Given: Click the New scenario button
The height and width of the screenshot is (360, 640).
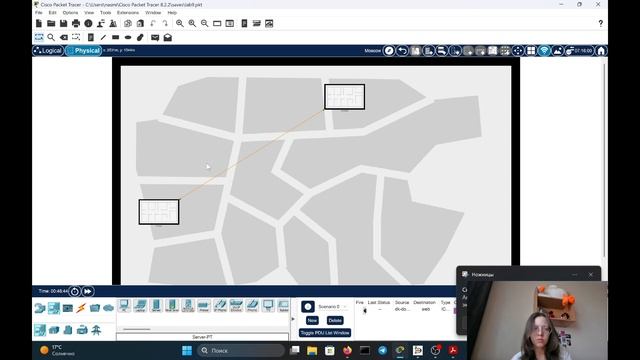Looking at the screenshot, I should pyautogui.click(x=312, y=320).
